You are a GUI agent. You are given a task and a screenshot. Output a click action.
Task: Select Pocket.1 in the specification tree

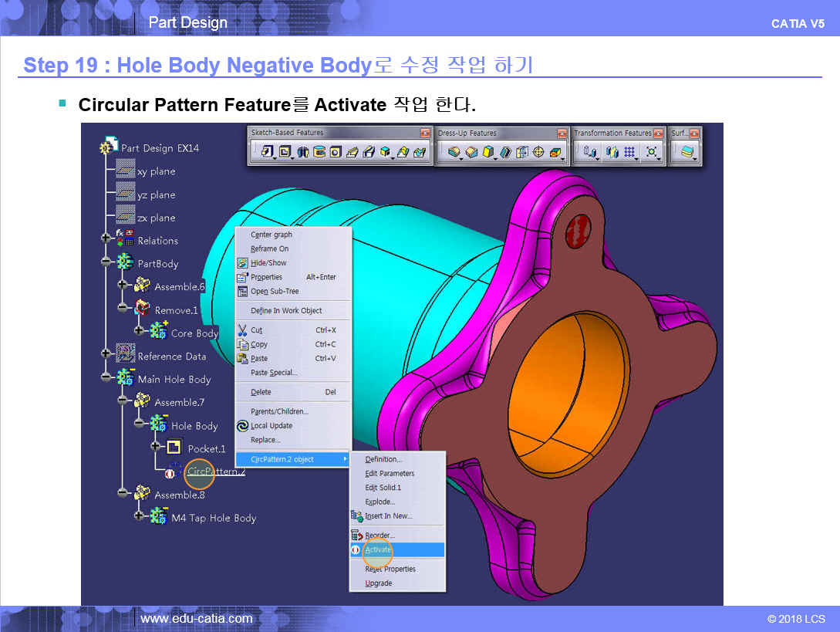(x=206, y=448)
